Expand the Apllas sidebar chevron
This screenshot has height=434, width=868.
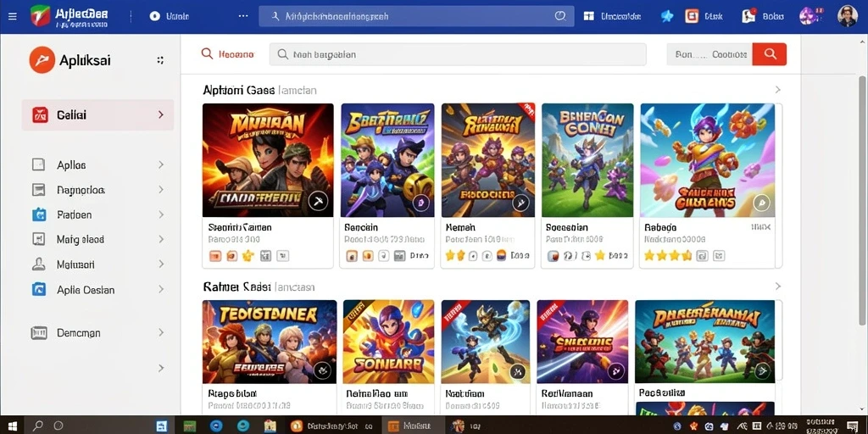161,164
